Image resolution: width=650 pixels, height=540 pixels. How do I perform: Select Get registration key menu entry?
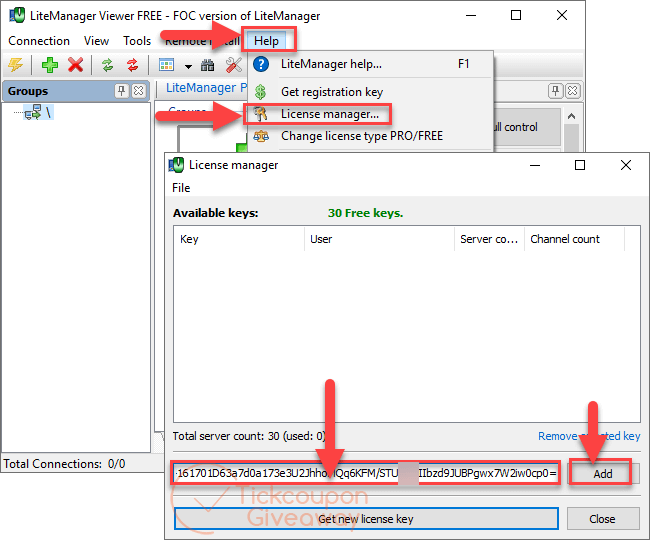click(x=371, y=92)
